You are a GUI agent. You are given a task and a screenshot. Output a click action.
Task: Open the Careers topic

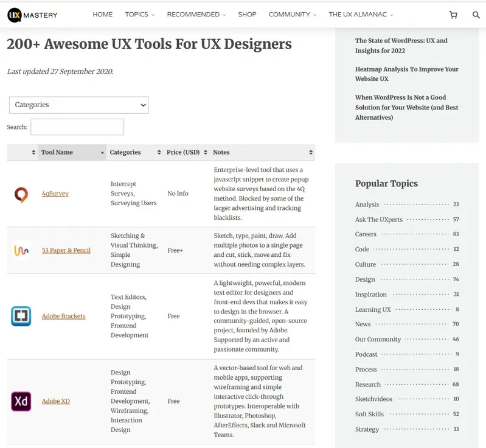(366, 234)
